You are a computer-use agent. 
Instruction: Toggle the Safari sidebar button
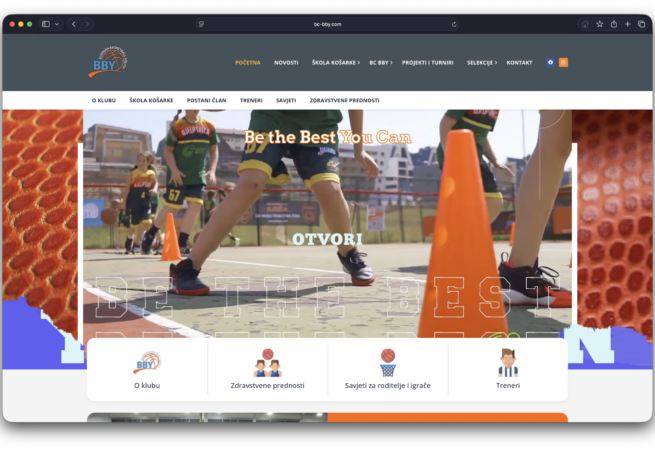tap(46, 24)
